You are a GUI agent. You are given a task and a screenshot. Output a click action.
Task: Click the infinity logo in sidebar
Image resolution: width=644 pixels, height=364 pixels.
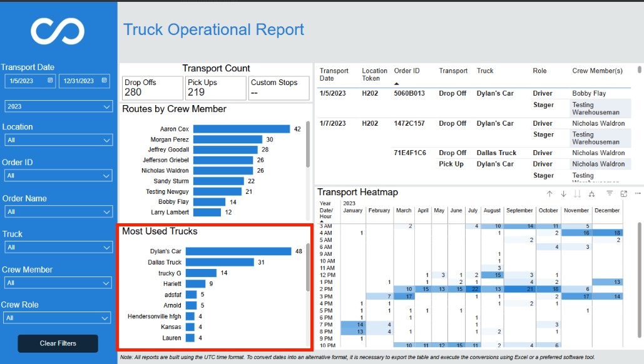pos(58,31)
